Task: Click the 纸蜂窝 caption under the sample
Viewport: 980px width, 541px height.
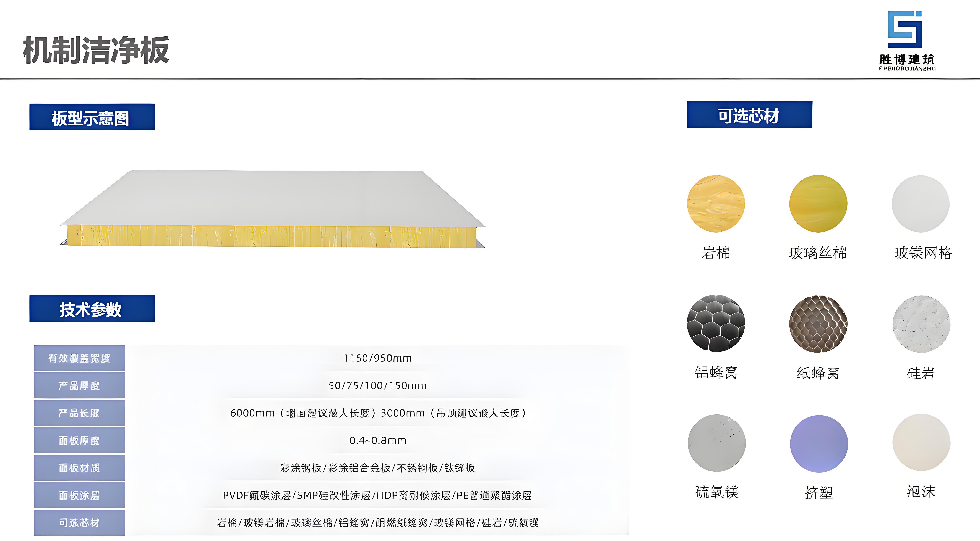Action: pos(818,373)
